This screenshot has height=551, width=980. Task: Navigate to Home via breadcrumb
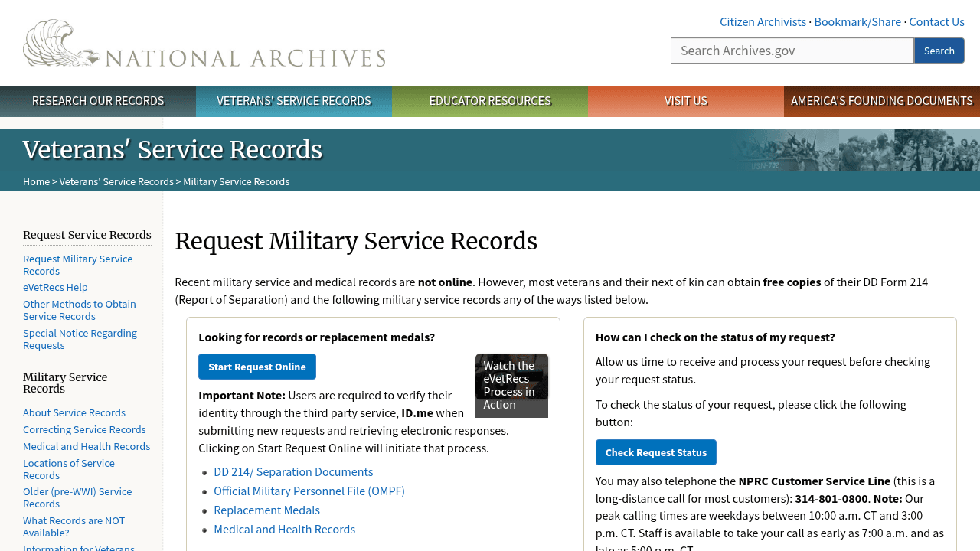[x=35, y=181]
